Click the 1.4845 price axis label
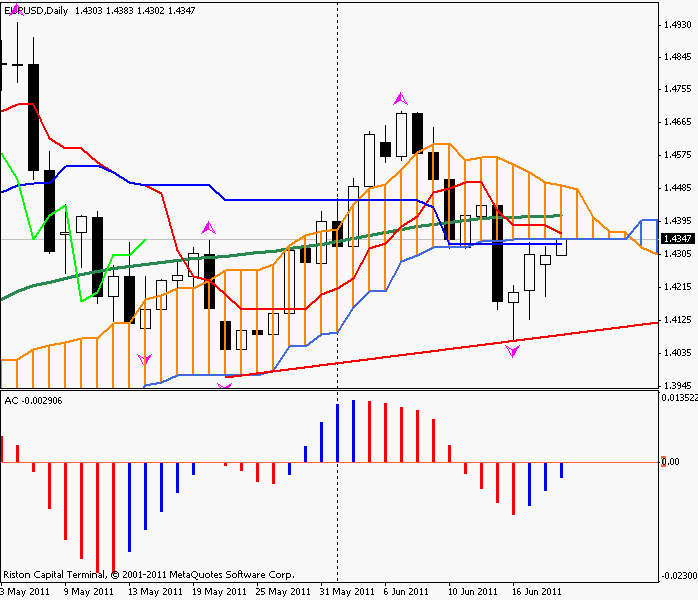The height and width of the screenshot is (600, 698). (678, 57)
